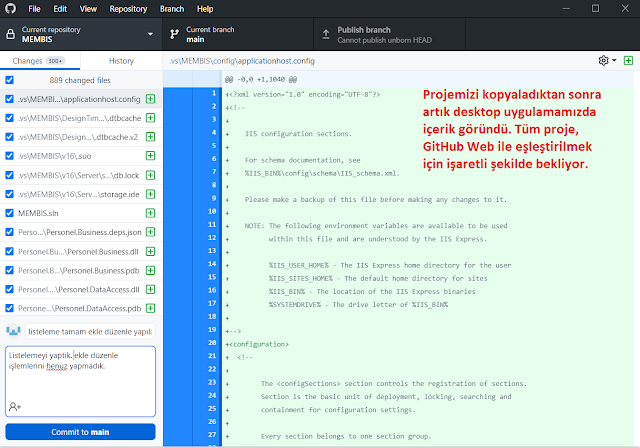Expand the dropdown arrow next to gear
640x448 pixels.
click(614, 60)
